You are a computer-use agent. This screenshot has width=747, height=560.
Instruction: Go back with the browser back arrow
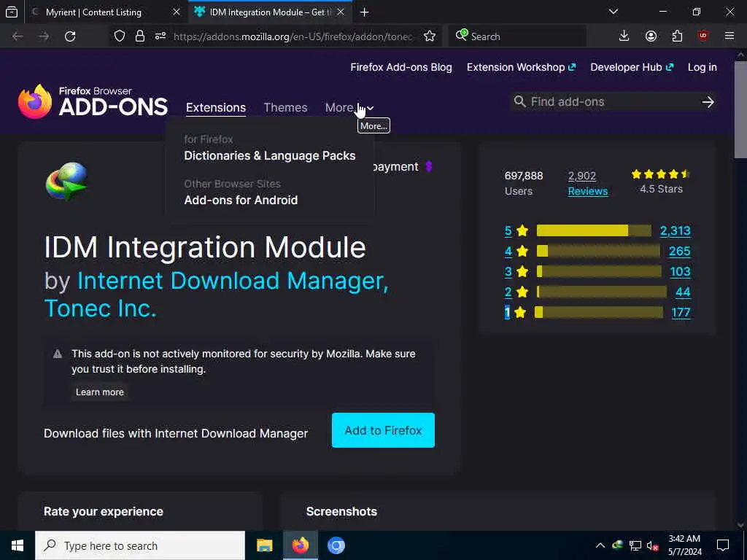pyautogui.click(x=18, y=36)
